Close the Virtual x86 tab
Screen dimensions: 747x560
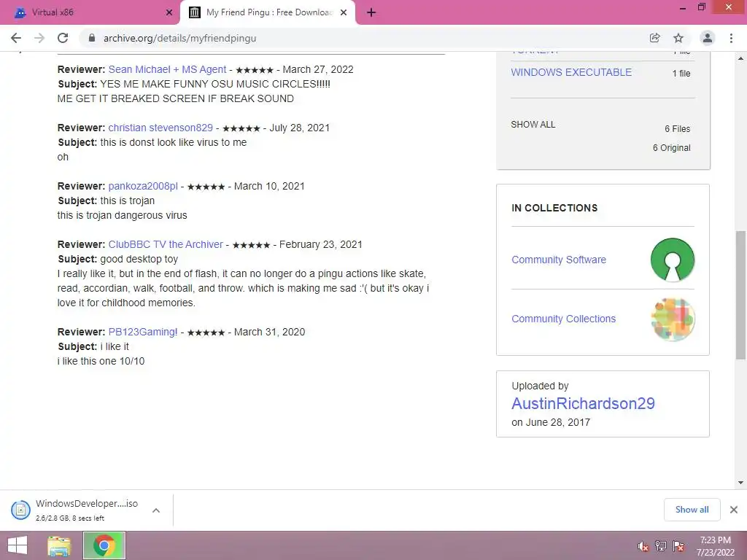click(x=169, y=12)
